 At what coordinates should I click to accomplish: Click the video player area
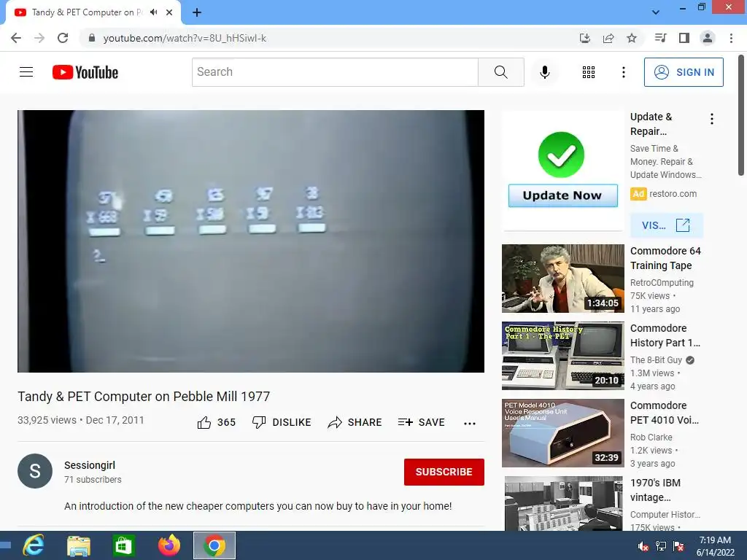click(251, 241)
